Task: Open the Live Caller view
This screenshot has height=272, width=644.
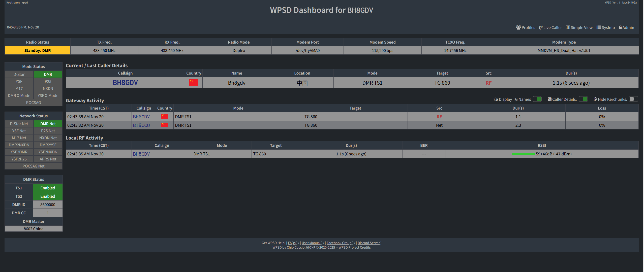Action: coord(550,27)
